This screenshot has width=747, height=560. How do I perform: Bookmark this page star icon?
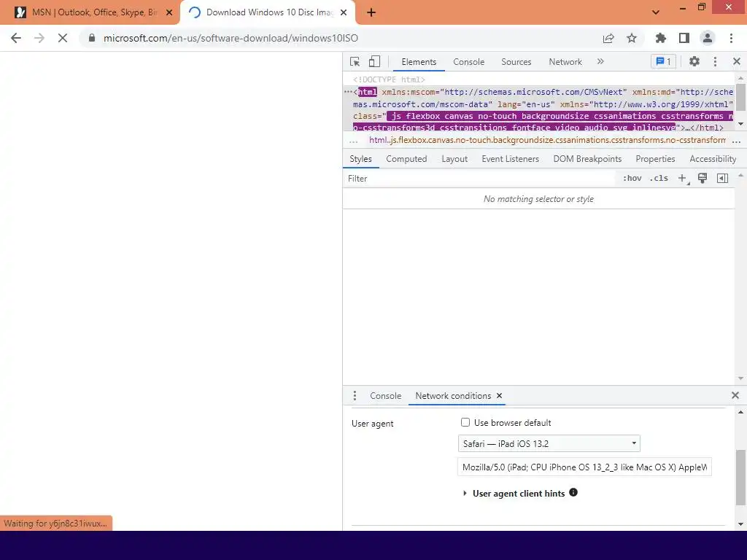pyautogui.click(x=632, y=38)
